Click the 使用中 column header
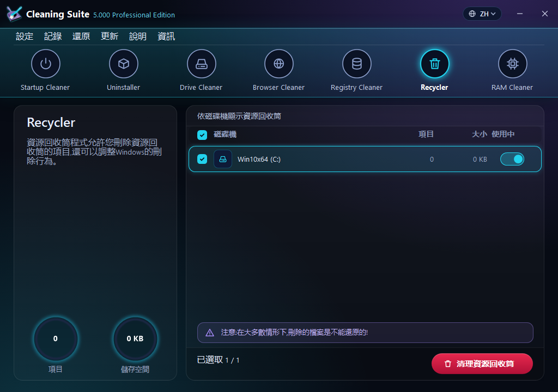The width and height of the screenshot is (558, 392). [503, 134]
